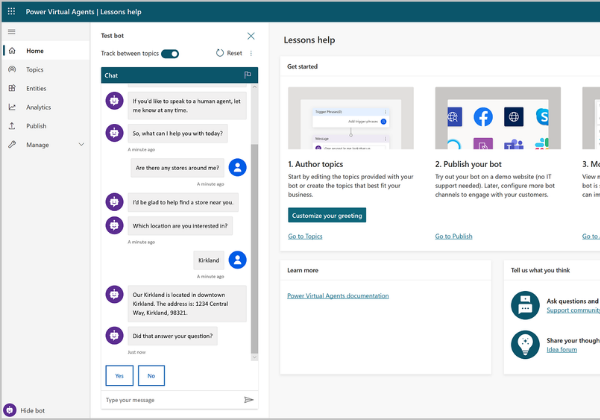
Task: Click the Home icon in the sidebar
Action: tap(12, 50)
